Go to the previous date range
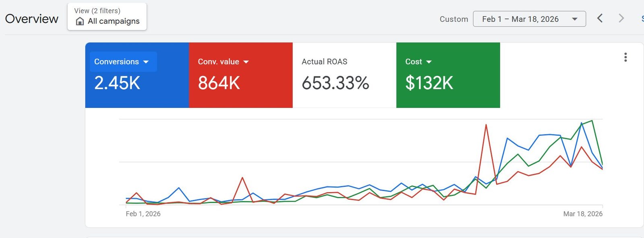644x238 pixels. [600, 19]
